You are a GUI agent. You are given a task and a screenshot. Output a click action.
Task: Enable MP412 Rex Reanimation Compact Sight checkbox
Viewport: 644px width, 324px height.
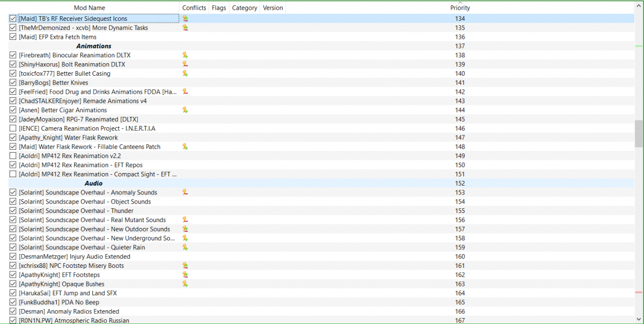click(x=13, y=174)
